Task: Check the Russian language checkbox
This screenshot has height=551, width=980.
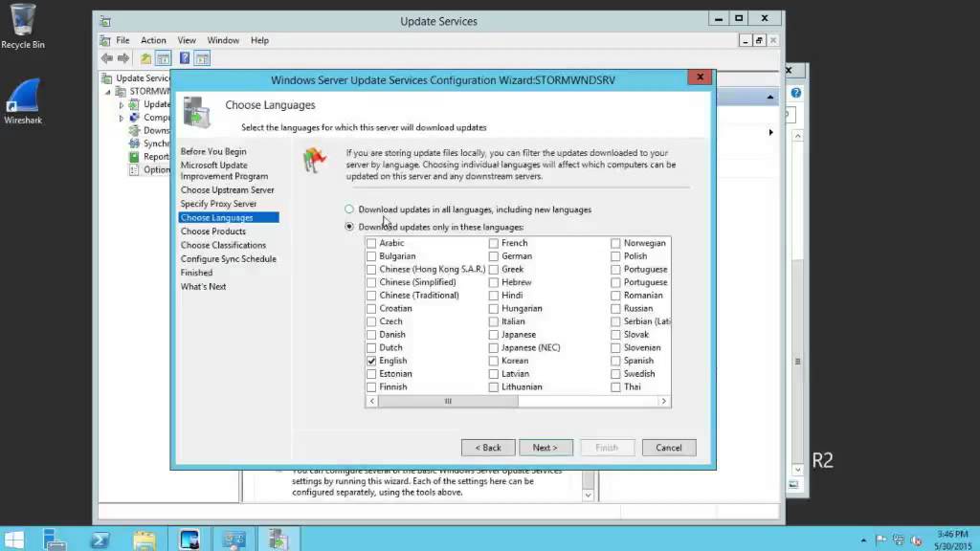Action: [615, 309]
